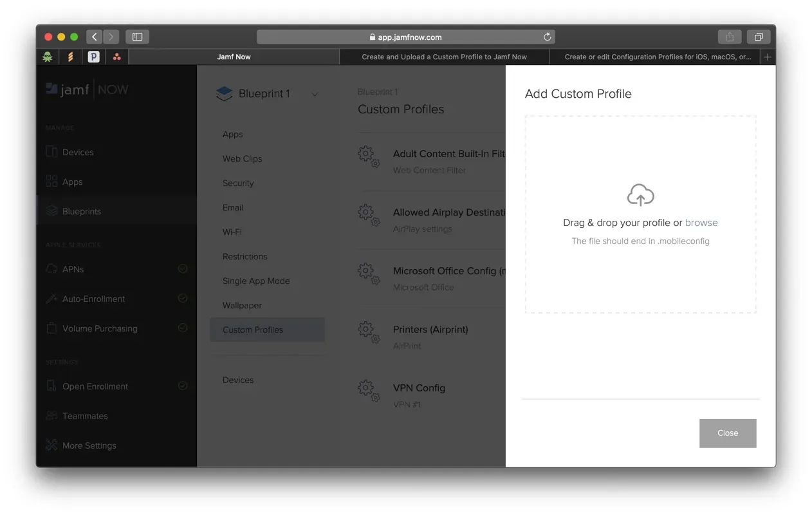This screenshot has height=515, width=812.
Task: Expand the Blueprint 1 dropdown
Action: (315, 93)
